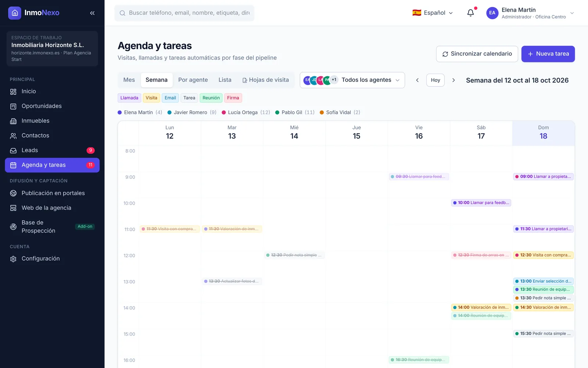Click the Nueva tarea button
588x368 pixels.
pyautogui.click(x=548, y=54)
